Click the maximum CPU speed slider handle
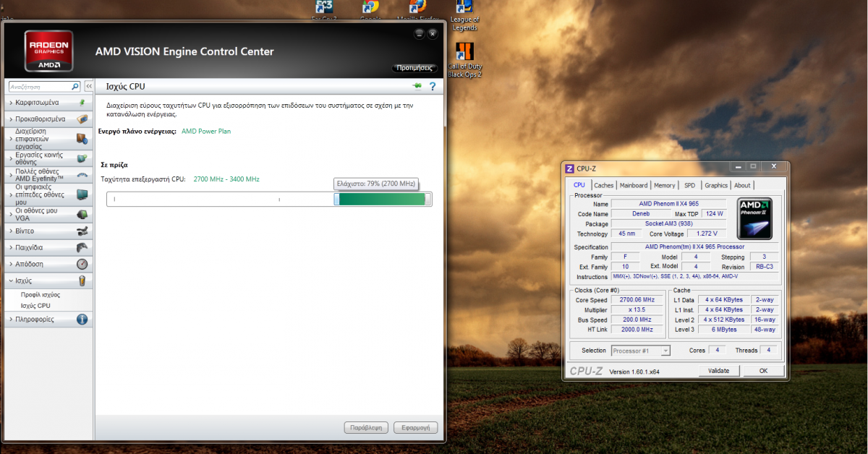 [x=428, y=199]
